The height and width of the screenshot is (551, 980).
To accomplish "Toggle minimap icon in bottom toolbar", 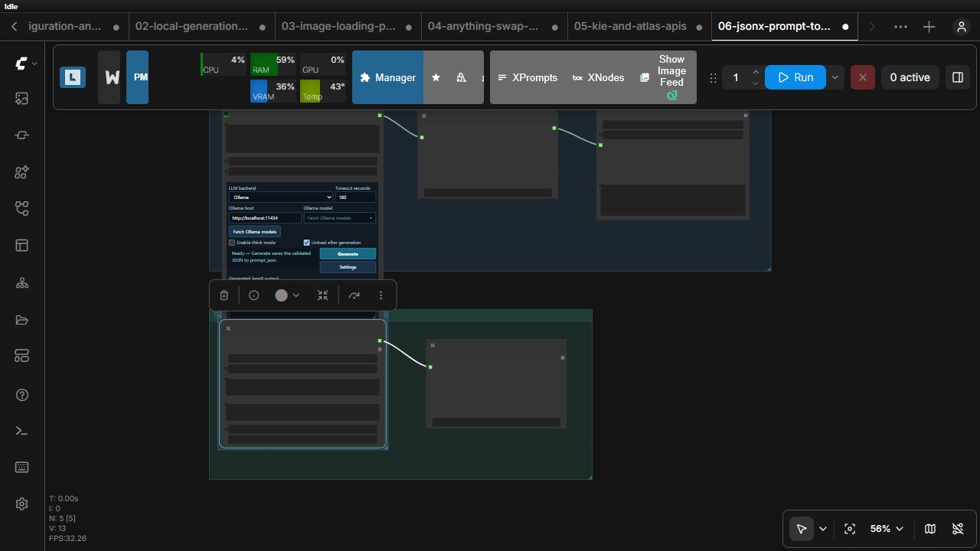I will coord(929,529).
